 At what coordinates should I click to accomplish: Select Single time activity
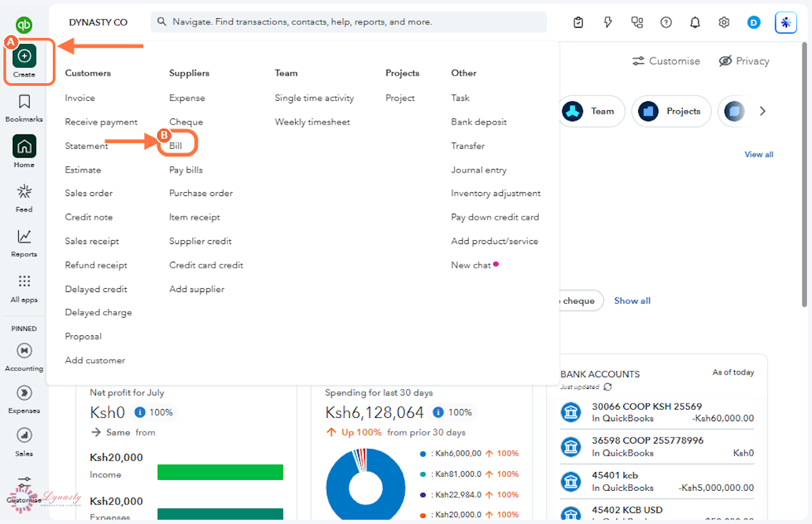coord(315,98)
